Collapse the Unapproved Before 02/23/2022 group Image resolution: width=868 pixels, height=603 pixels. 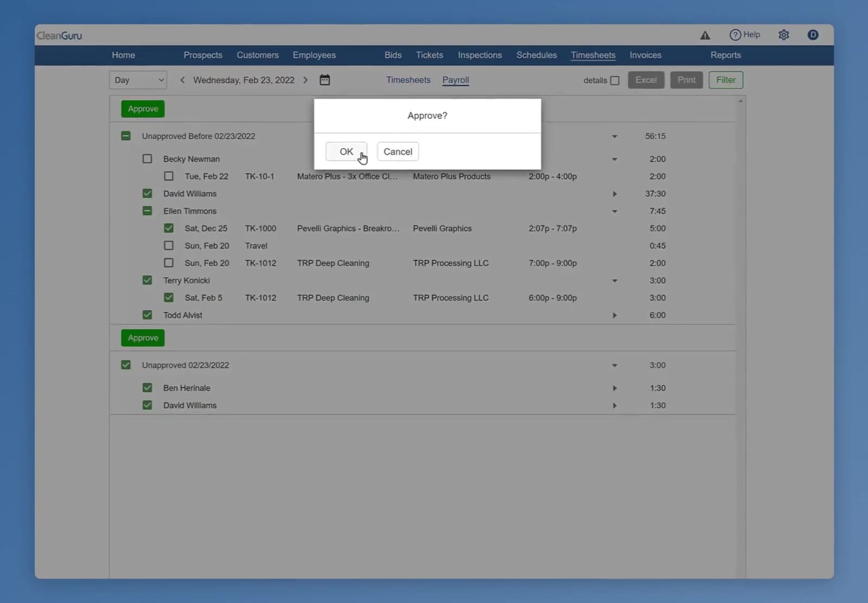pos(615,137)
